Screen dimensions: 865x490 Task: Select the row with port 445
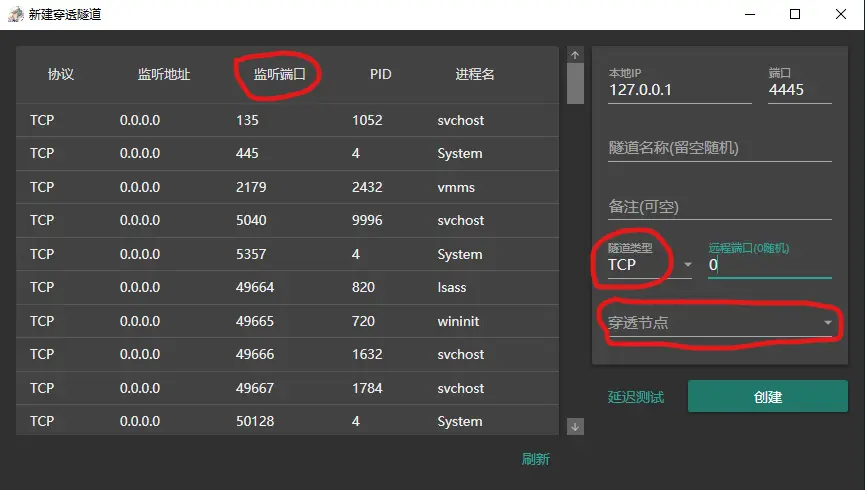click(287, 153)
